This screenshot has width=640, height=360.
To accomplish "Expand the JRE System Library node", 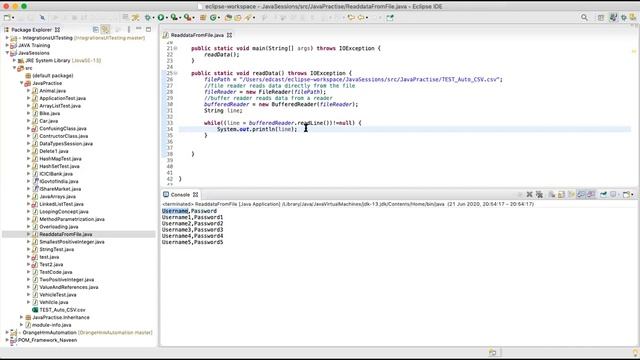I will [14, 60].
